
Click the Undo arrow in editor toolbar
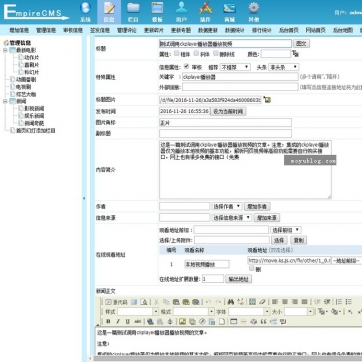208,302
